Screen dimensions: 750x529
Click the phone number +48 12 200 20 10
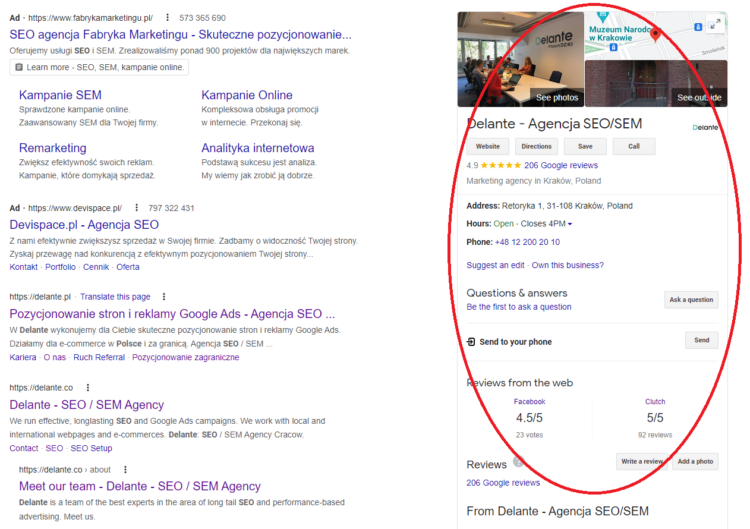[528, 242]
